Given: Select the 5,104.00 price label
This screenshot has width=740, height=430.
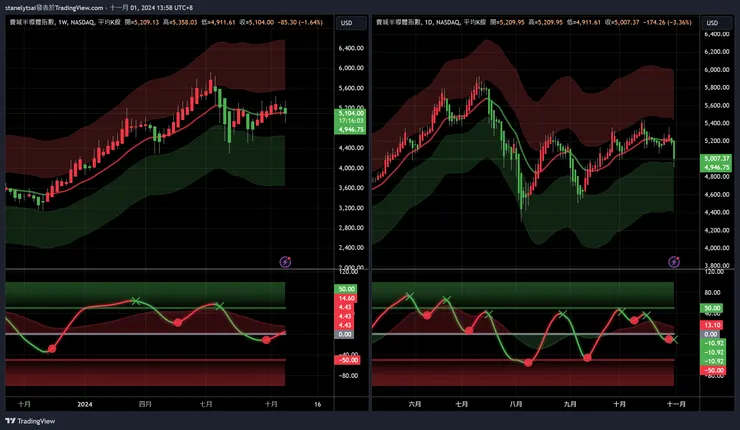Looking at the screenshot, I should pos(350,113).
